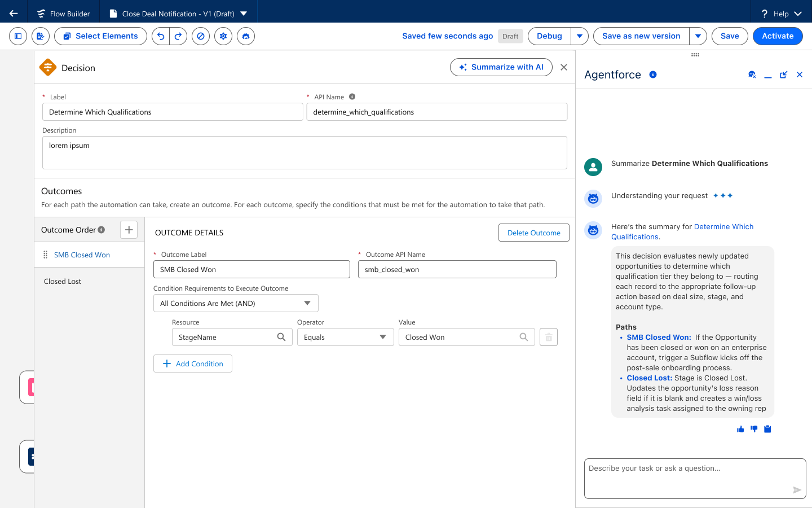Open the Condition Requirements combobox

pos(236,303)
